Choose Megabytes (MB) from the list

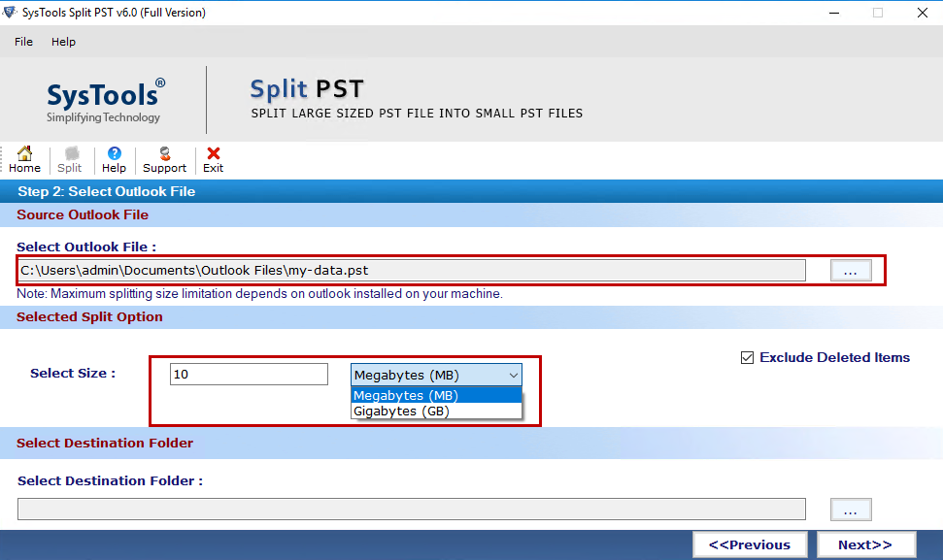(436, 395)
